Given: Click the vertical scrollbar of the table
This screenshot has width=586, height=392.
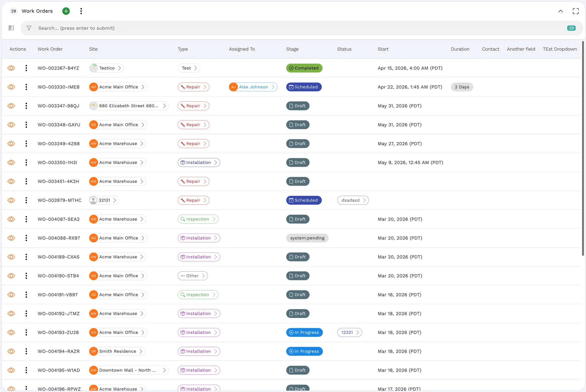Looking at the screenshot, I should click(x=583, y=149).
